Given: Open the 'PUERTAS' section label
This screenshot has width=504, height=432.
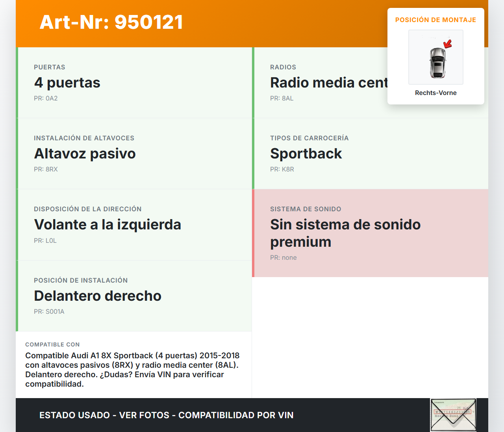Looking at the screenshot, I should [x=50, y=67].
